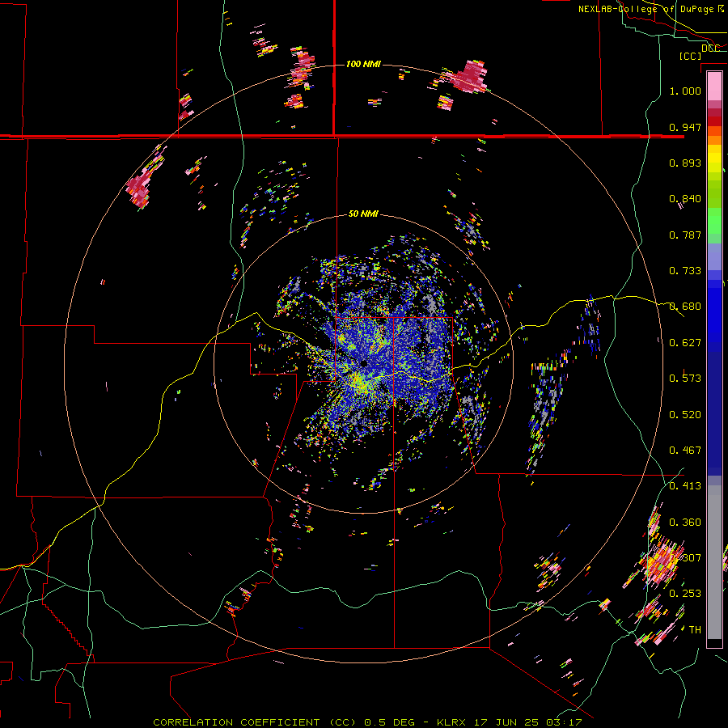Select the 0.680 scale value

pos(685,307)
